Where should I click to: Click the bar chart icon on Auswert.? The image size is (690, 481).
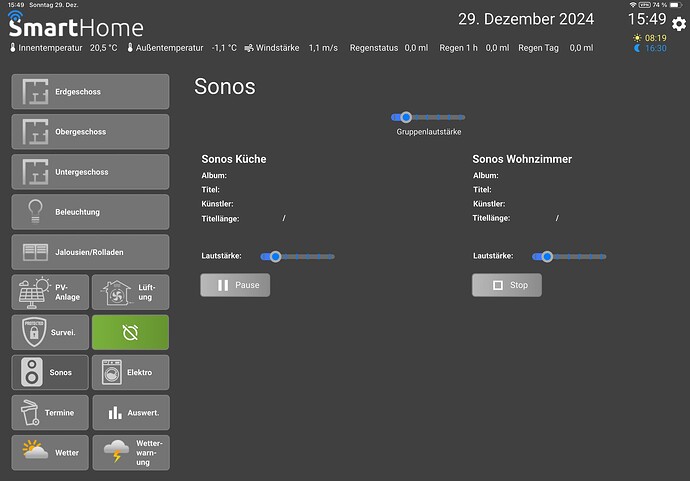point(115,413)
